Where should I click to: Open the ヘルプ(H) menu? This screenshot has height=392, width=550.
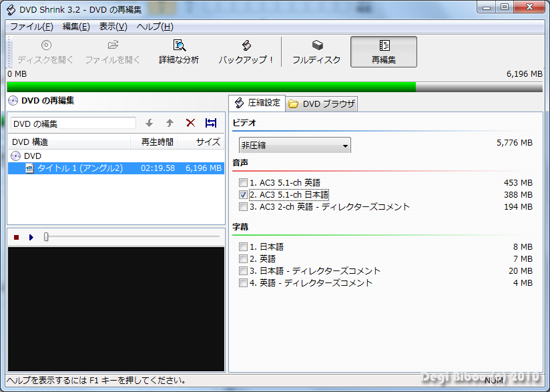(x=155, y=27)
